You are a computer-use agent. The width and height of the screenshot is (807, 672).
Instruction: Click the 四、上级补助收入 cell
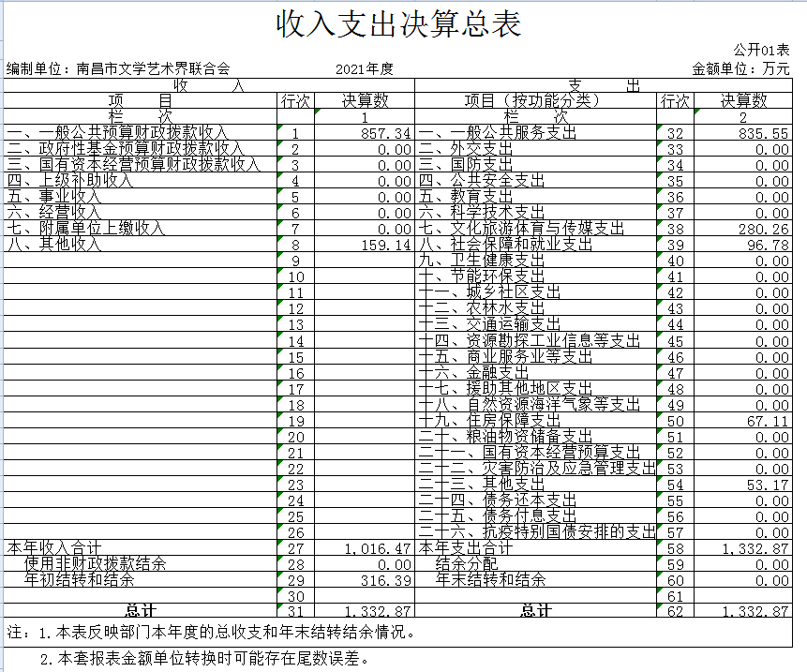tap(141, 181)
